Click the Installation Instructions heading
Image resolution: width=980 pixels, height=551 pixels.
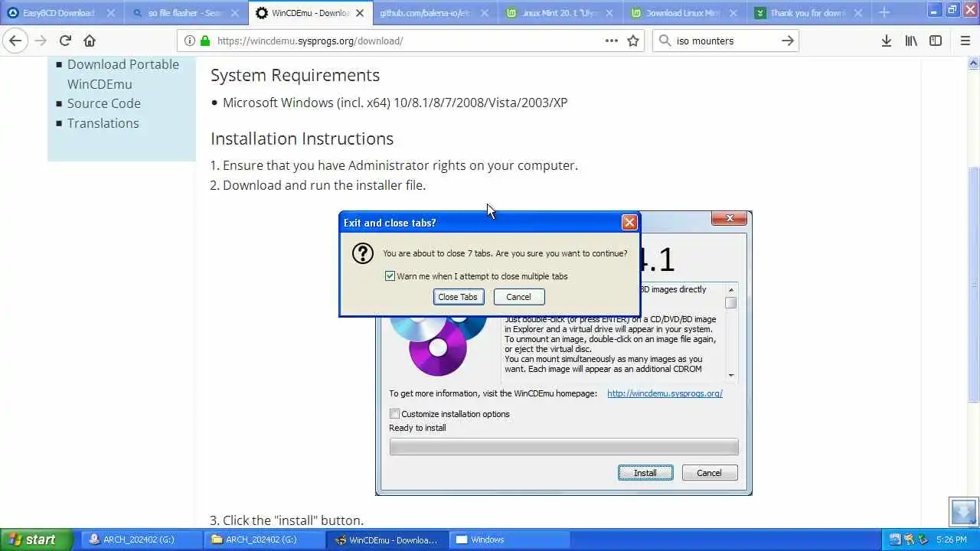(302, 139)
